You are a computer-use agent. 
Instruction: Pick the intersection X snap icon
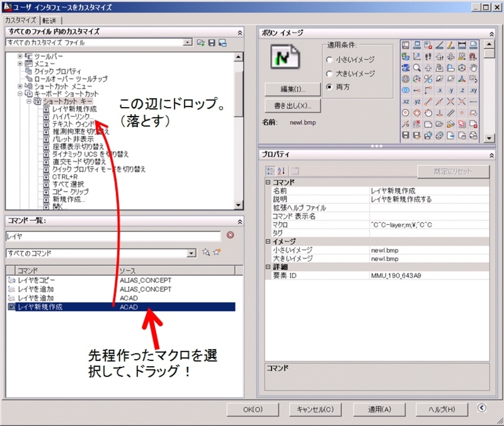click(x=450, y=101)
